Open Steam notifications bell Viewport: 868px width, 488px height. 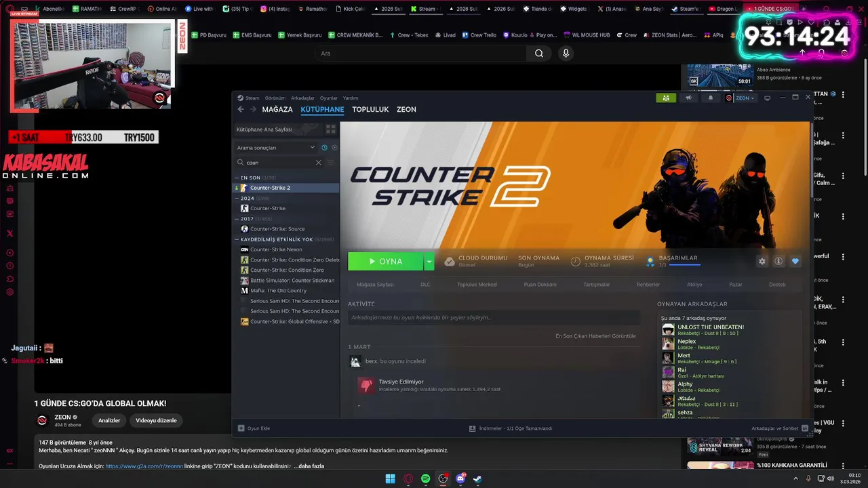coord(711,98)
